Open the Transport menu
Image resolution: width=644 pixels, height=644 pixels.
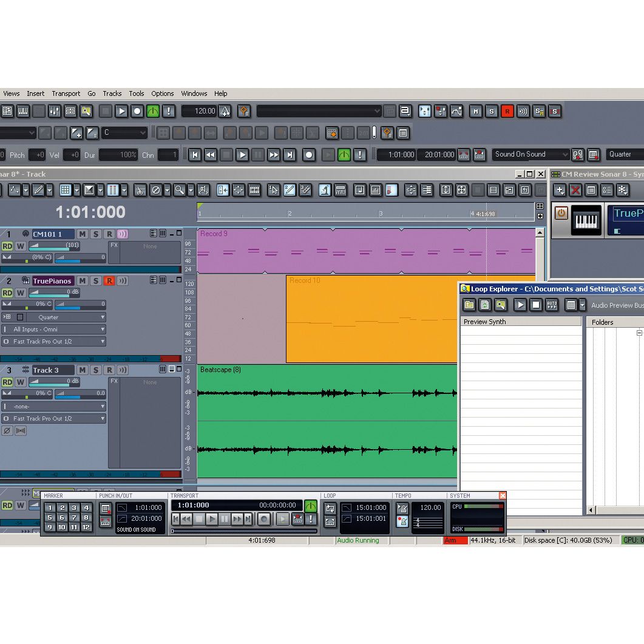pos(66,93)
